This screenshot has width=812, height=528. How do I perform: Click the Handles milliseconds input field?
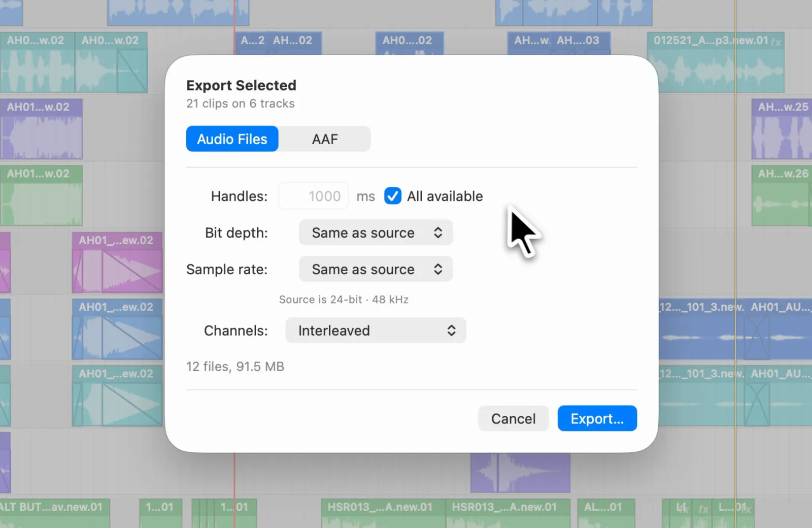click(313, 196)
